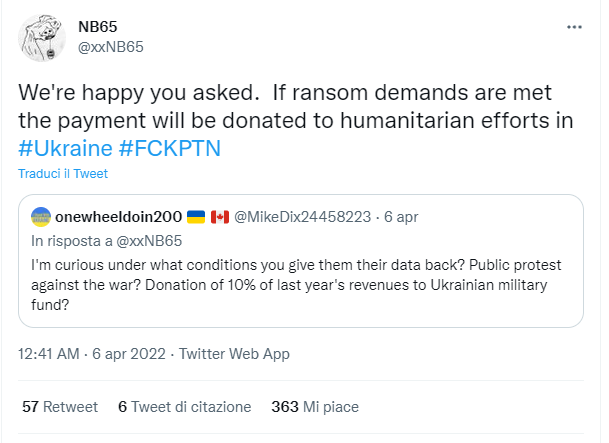609x443 pixels.
Task: Open the @xxNB65 handle link
Action: (107, 46)
